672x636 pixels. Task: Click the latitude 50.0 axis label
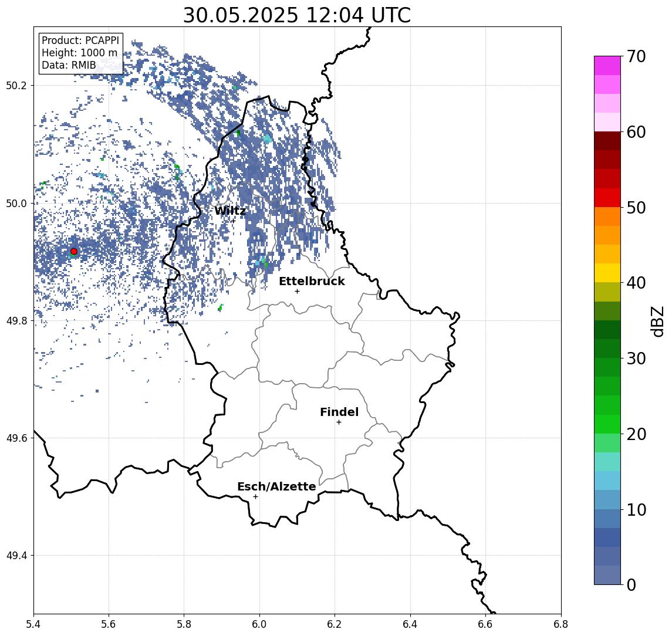pyautogui.click(x=16, y=203)
